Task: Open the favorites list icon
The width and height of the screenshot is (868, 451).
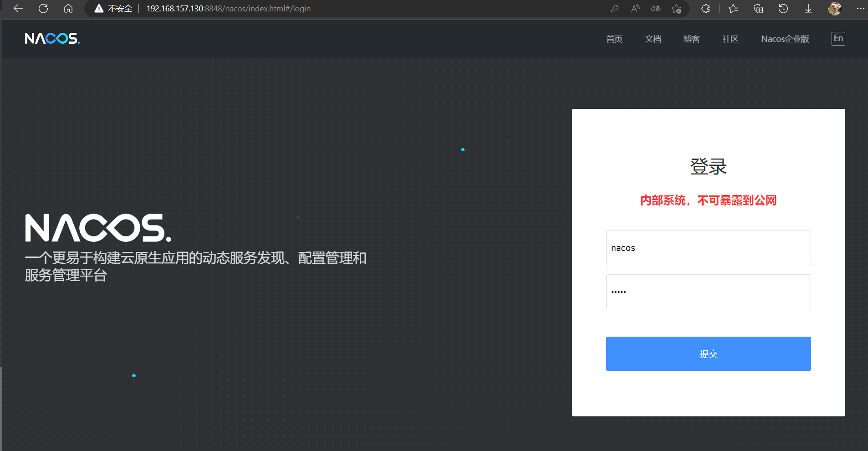Action: click(733, 9)
